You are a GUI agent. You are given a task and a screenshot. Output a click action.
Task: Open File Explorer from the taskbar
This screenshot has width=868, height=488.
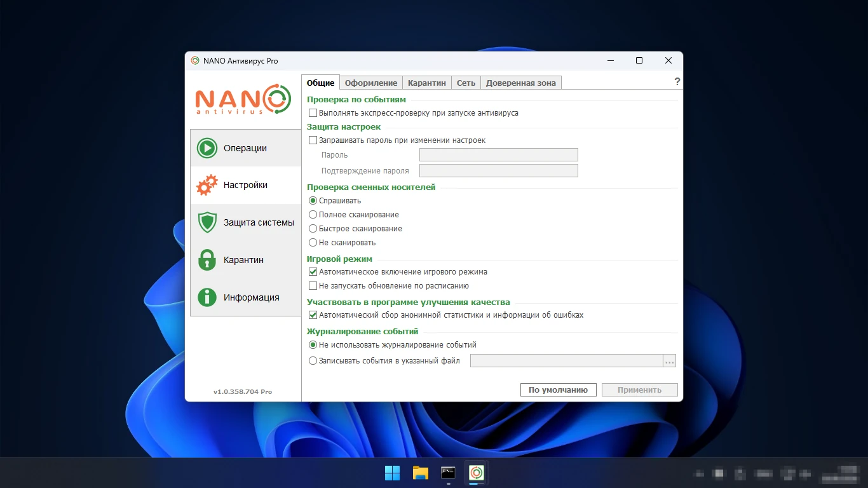click(x=421, y=473)
